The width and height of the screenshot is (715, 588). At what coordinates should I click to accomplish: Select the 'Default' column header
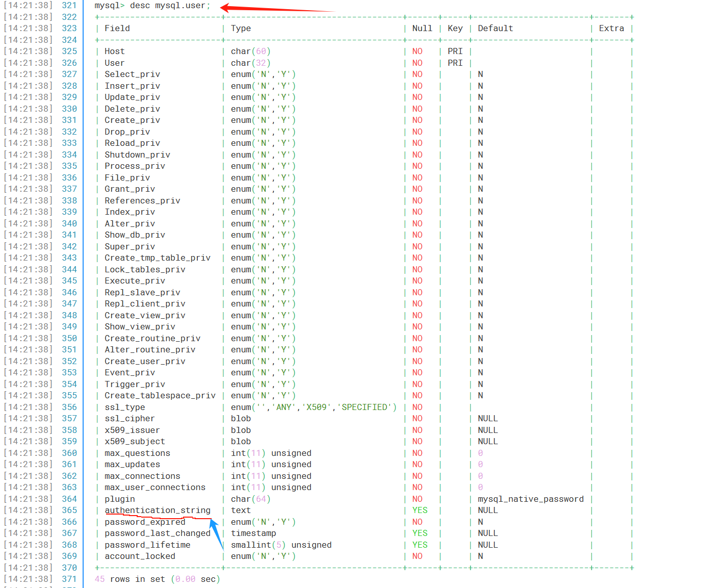coord(495,29)
